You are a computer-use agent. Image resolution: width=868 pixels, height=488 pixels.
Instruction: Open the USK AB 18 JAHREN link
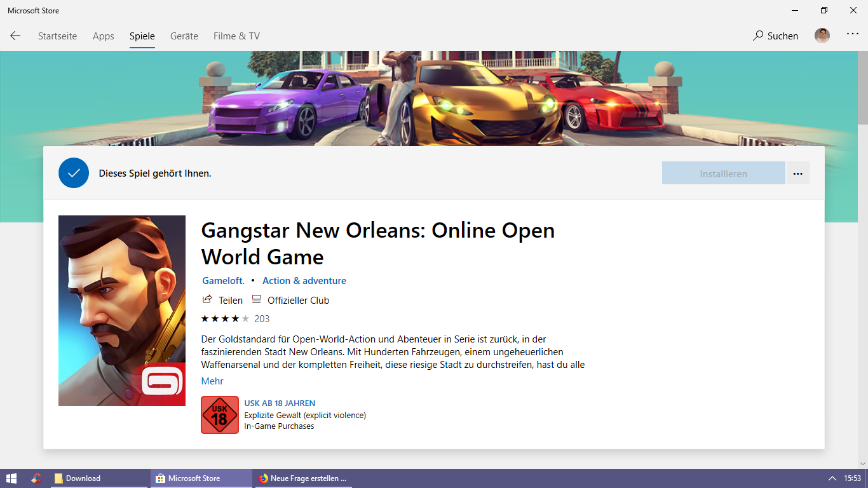(280, 403)
